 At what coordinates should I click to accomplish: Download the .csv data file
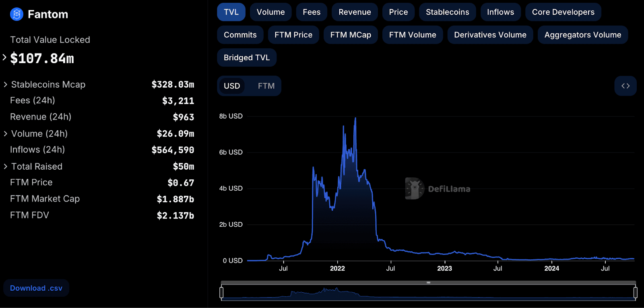[x=36, y=288]
